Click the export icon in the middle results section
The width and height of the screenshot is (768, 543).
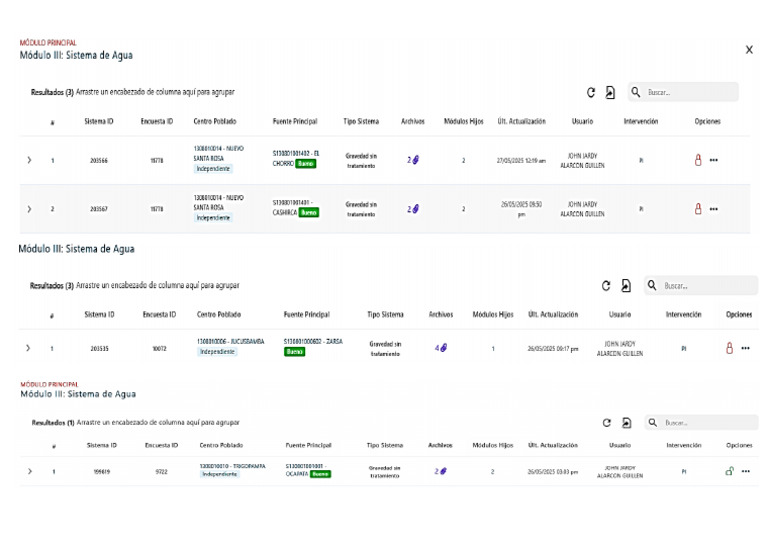tap(626, 285)
